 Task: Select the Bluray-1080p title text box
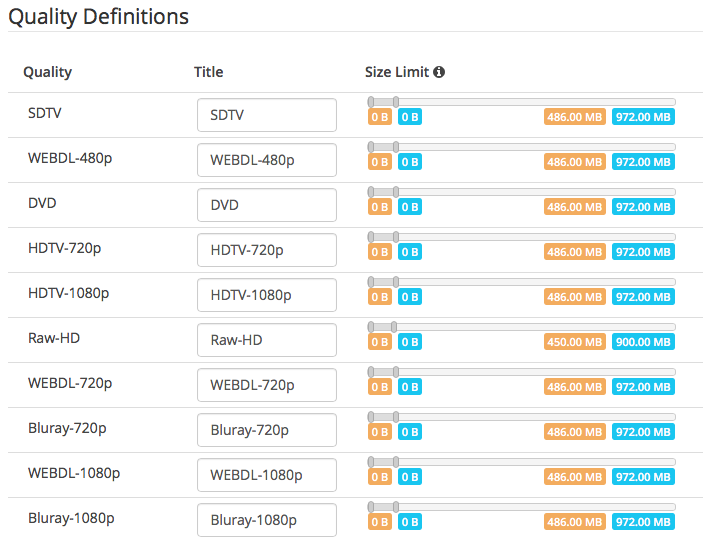coord(266,520)
